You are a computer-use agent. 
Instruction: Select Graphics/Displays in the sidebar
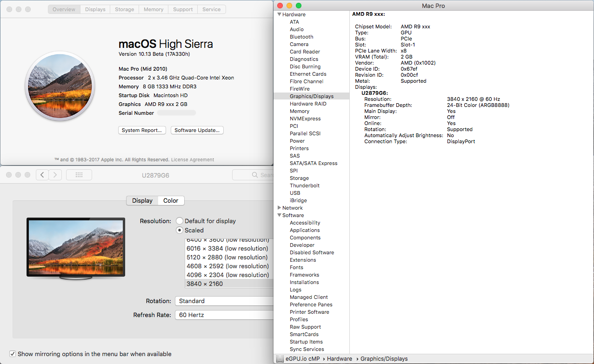[312, 96]
